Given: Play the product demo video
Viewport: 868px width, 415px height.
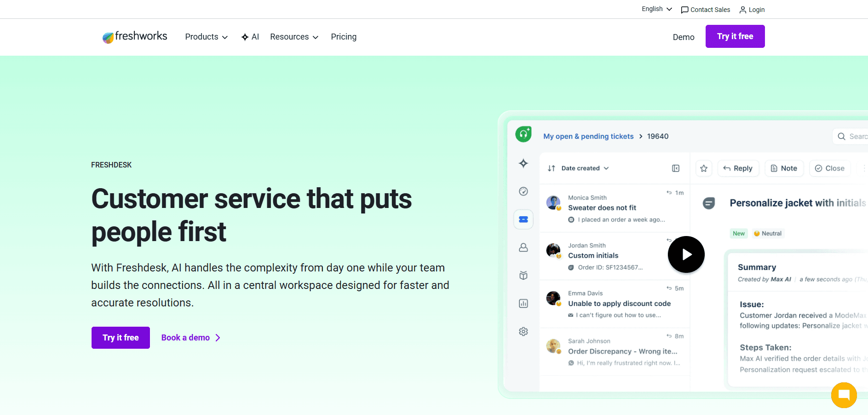Looking at the screenshot, I should coord(686,254).
